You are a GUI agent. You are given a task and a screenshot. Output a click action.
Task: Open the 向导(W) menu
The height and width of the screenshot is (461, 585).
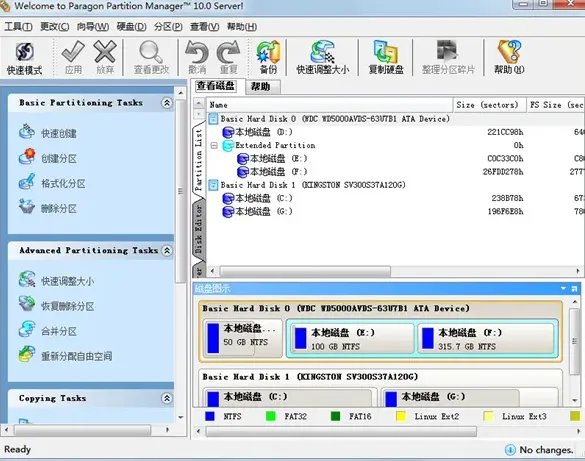click(93, 26)
